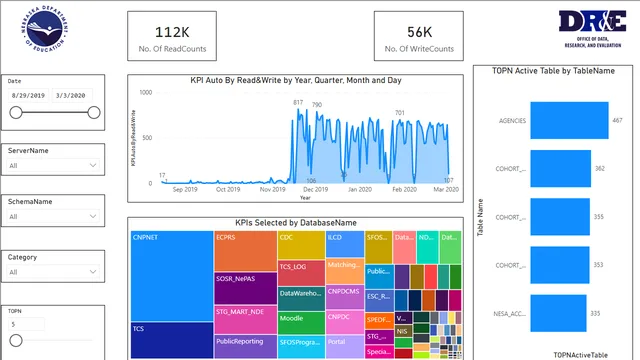Select the PublicReporting treemap tile
This screenshot has height=360, width=640.
[x=246, y=347]
